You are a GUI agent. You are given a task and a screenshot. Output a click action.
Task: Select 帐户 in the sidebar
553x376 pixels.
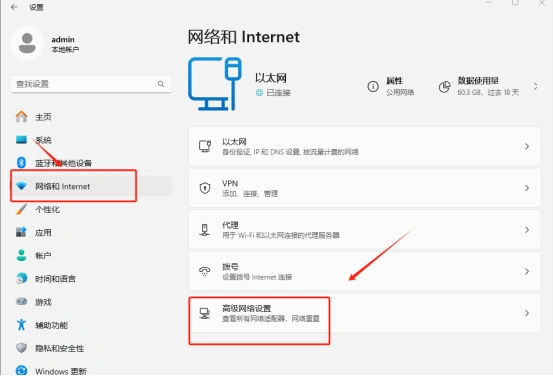tap(91, 256)
